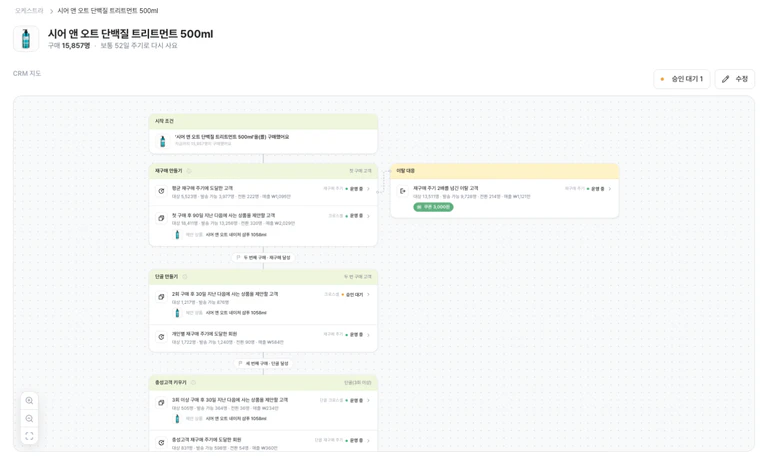
Task: Expand 재구매 주기 2배를 넘긴 이탈 고객 chevron
Action: click(610, 189)
